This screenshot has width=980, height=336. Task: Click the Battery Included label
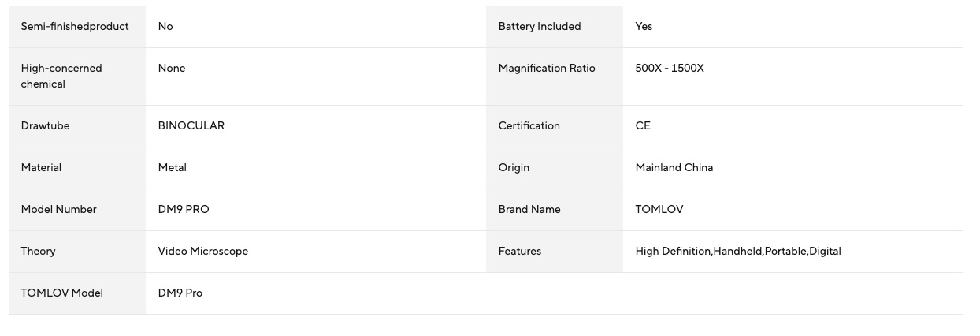click(540, 27)
